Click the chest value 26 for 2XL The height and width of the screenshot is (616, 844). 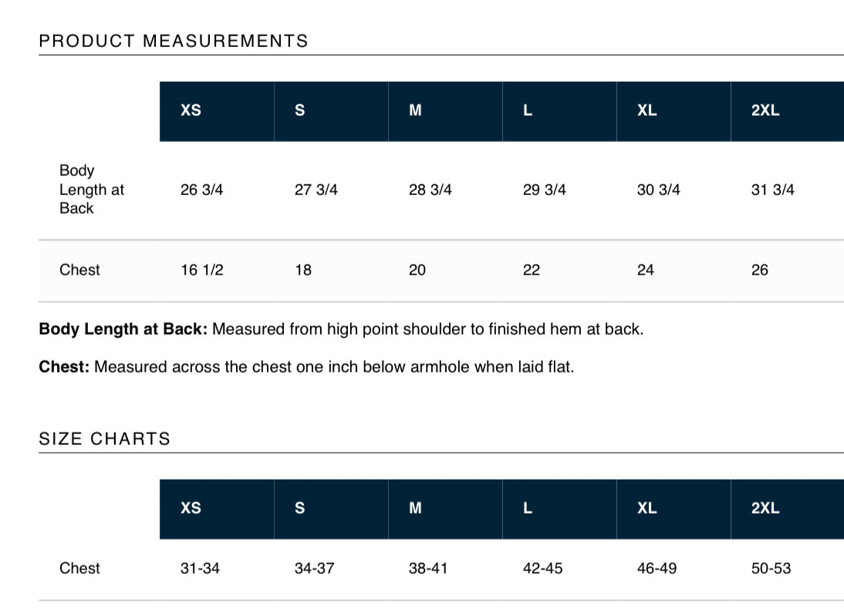760,270
